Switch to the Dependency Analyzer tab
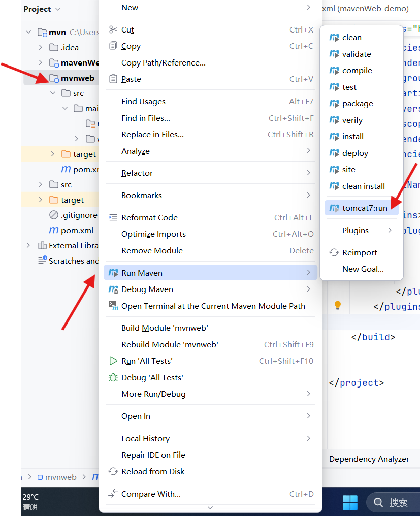 (x=369, y=459)
